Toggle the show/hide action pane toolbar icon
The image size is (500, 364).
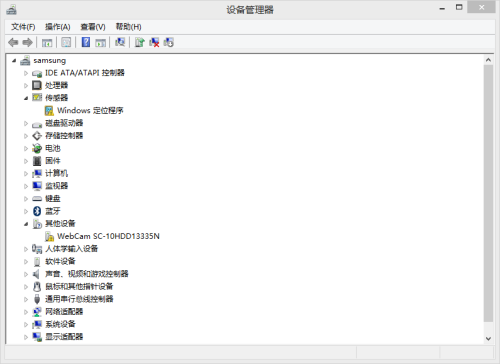pyautogui.click(x=100, y=42)
